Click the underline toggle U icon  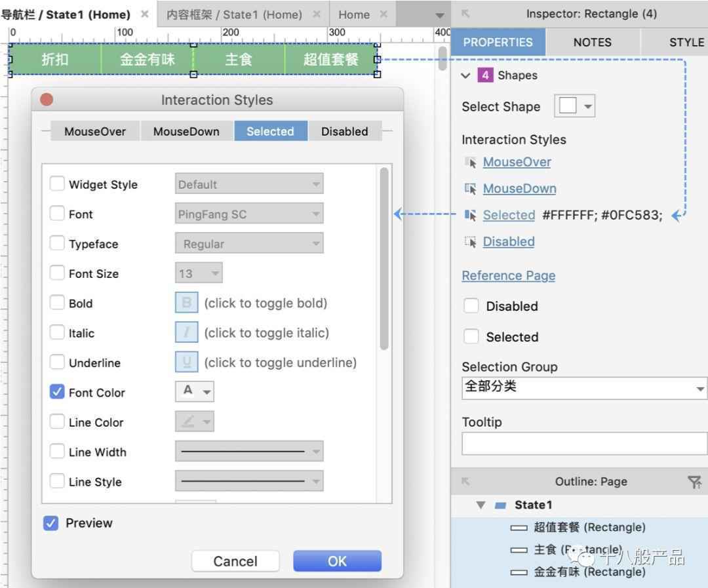coord(186,363)
